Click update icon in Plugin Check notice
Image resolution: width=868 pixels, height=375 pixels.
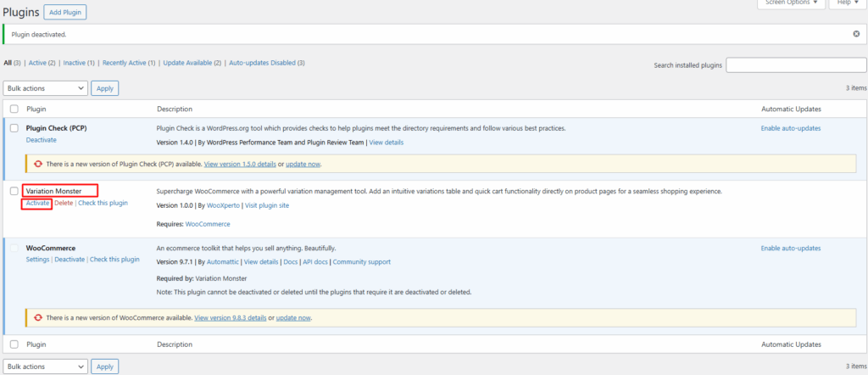click(38, 164)
